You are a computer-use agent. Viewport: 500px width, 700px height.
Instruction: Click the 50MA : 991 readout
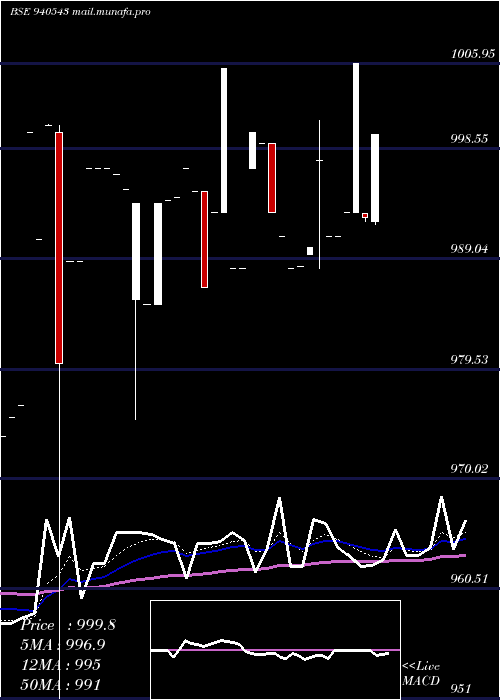tap(61, 684)
